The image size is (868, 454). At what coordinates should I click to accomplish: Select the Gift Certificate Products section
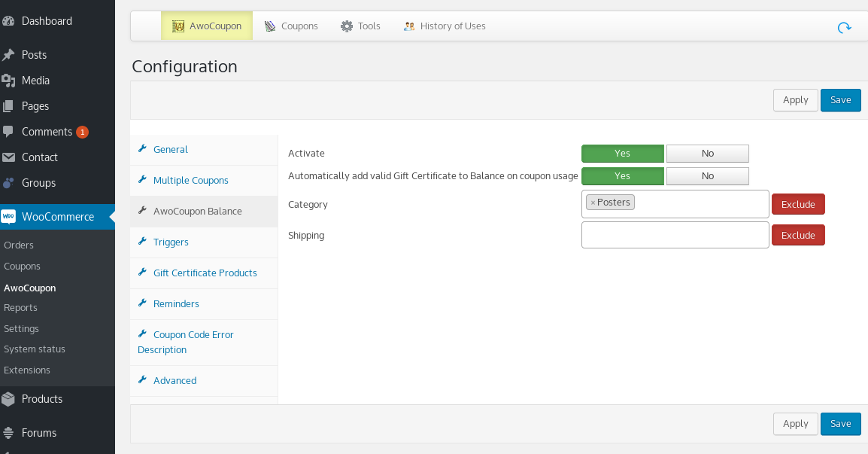coord(205,273)
